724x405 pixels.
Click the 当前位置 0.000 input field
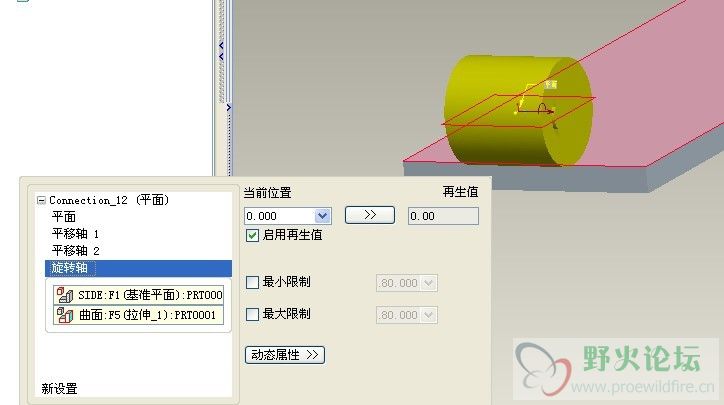279,216
